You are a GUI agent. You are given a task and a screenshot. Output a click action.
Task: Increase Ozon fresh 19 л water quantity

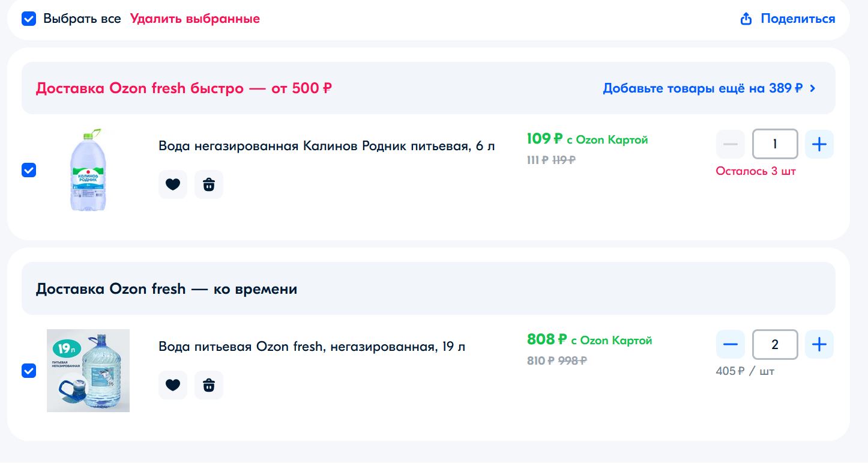[x=819, y=344]
